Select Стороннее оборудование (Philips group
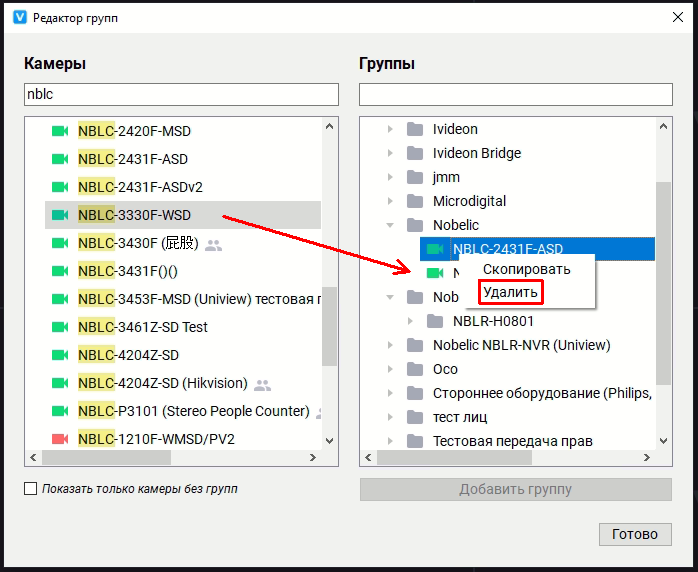Image resolution: width=698 pixels, height=572 pixels. pyautogui.click(x=542, y=393)
